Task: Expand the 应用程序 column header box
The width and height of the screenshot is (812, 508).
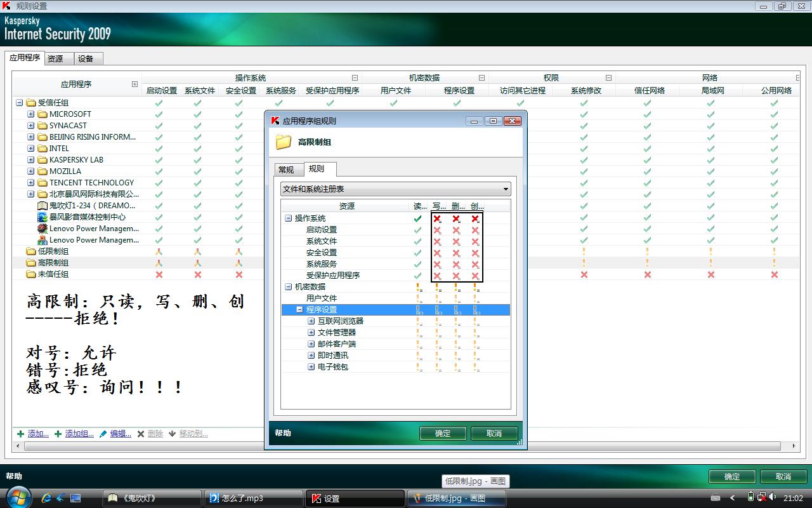Action: click(134, 84)
